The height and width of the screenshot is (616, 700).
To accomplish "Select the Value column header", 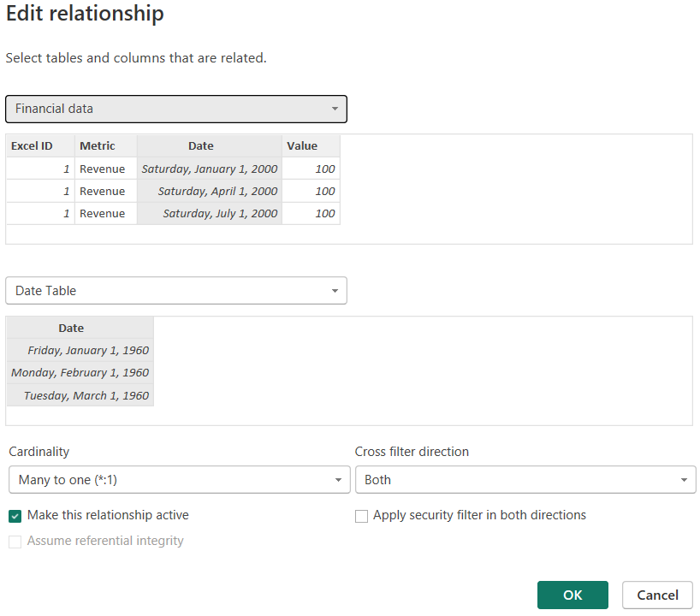I will tap(311, 146).
